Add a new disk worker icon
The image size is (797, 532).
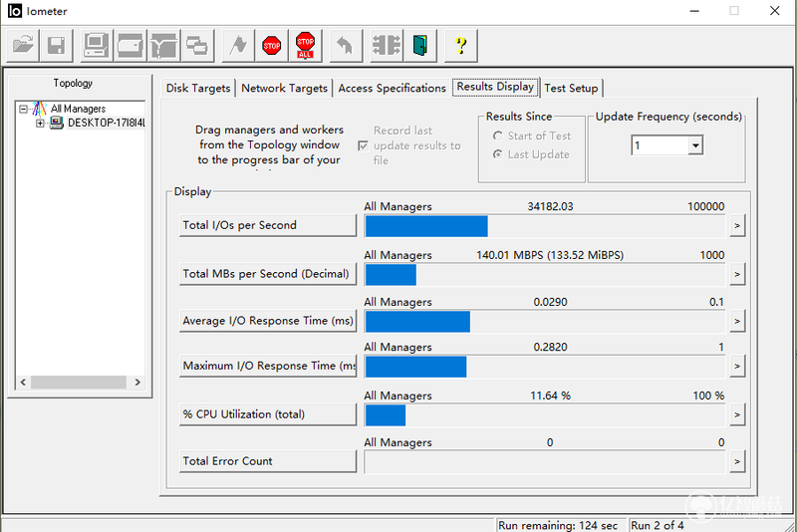click(x=131, y=46)
